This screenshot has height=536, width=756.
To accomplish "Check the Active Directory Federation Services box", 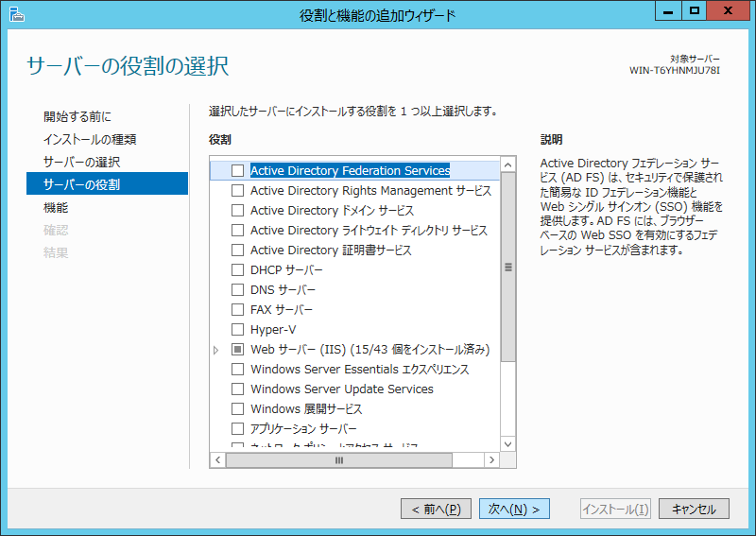I will [237, 171].
